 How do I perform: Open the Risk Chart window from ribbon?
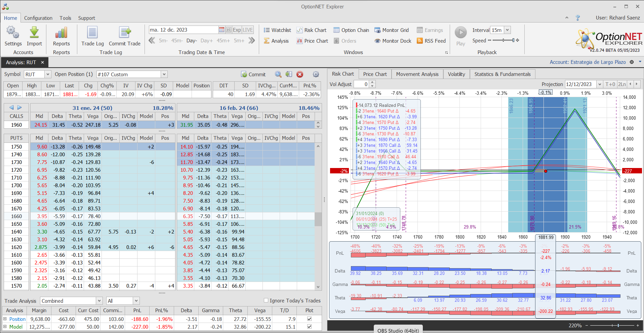[x=311, y=30]
